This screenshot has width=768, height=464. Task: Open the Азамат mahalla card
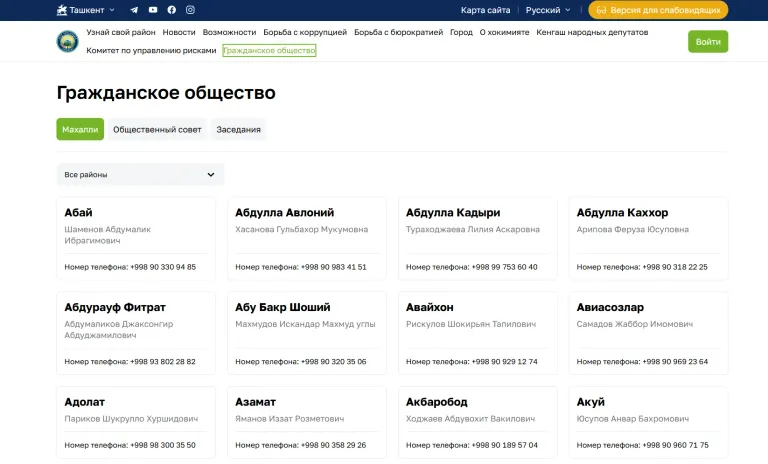click(x=307, y=422)
